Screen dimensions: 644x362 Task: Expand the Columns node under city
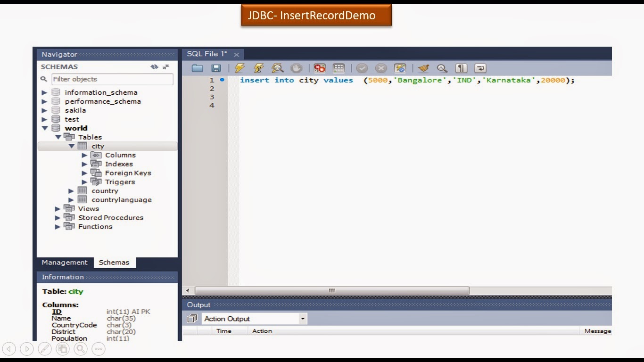(84, 155)
